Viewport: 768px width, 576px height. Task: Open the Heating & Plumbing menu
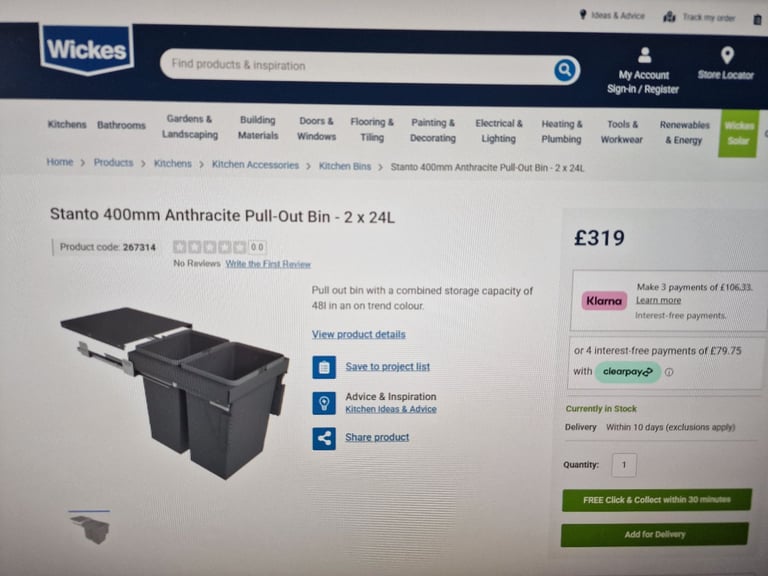[561, 132]
